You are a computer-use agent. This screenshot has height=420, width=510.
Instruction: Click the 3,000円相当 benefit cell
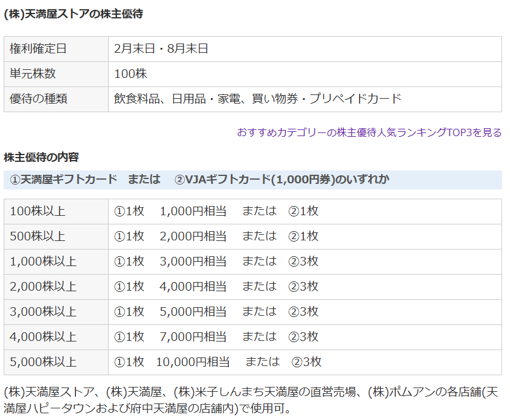click(x=305, y=261)
